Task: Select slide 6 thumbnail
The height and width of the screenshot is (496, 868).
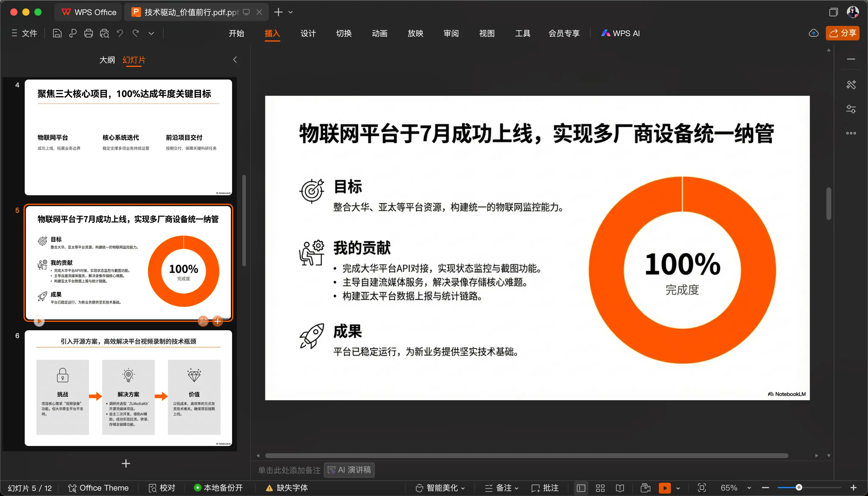Action: pos(128,388)
